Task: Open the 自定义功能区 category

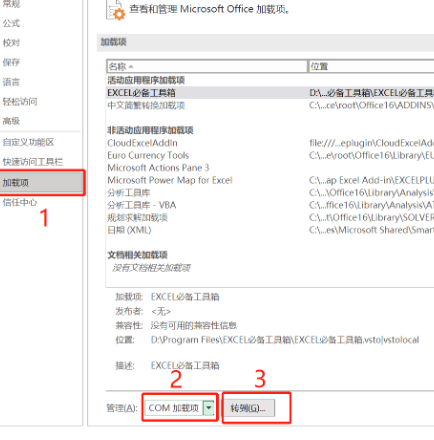Action: pos(28,142)
